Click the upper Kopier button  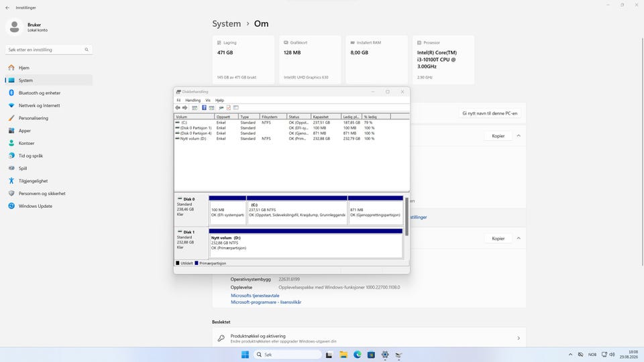[498, 136]
